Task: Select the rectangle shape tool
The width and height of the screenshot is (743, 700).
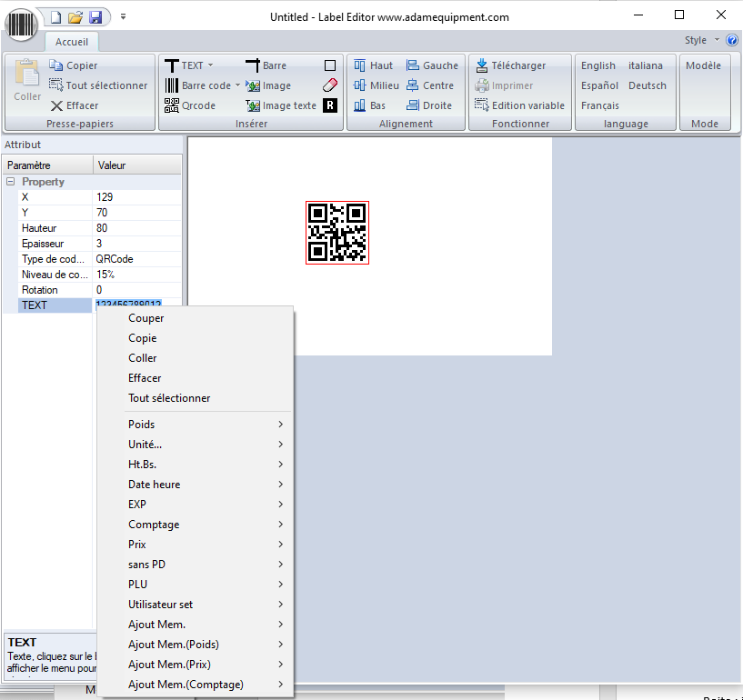Action: coord(330,65)
